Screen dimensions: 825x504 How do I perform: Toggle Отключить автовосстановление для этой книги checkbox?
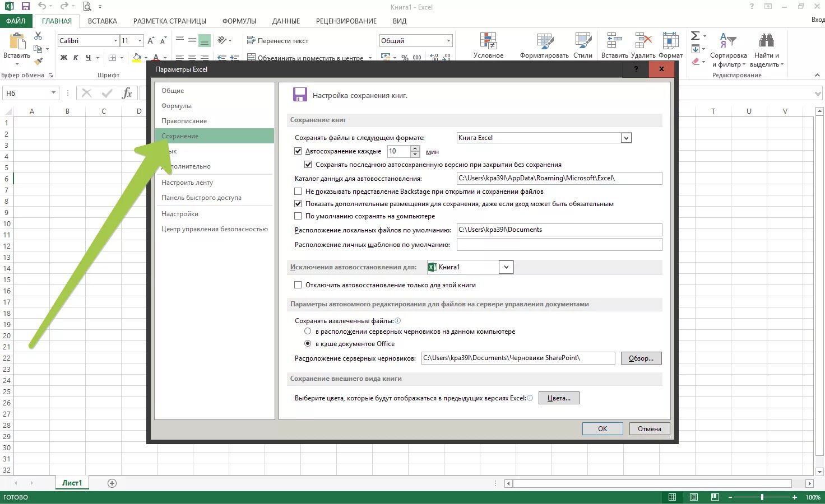click(298, 285)
